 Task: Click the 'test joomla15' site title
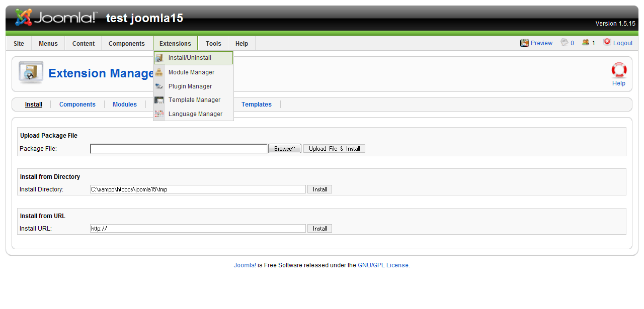tap(144, 19)
